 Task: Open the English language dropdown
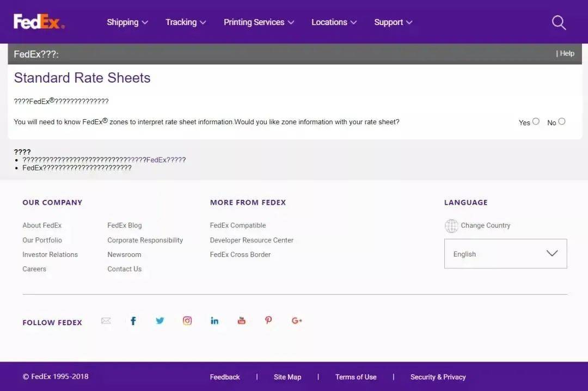pyautogui.click(x=505, y=254)
